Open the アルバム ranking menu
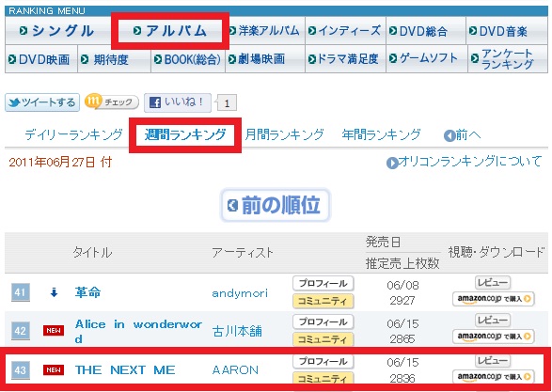552x392 pixels. click(x=170, y=31)
